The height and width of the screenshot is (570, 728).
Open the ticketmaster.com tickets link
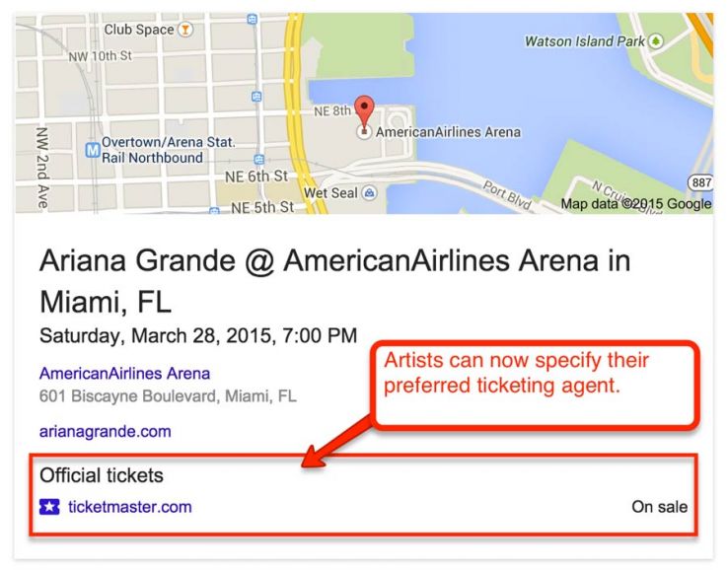[129, 507]
